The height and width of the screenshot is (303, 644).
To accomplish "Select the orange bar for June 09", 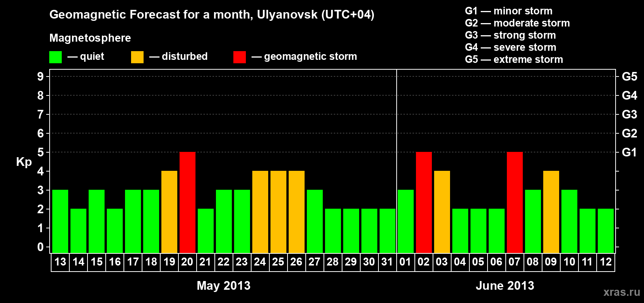I will tap(551, 212).
